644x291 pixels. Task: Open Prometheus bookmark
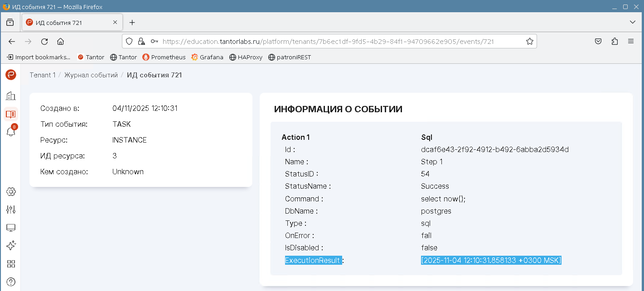pos(164,57)
